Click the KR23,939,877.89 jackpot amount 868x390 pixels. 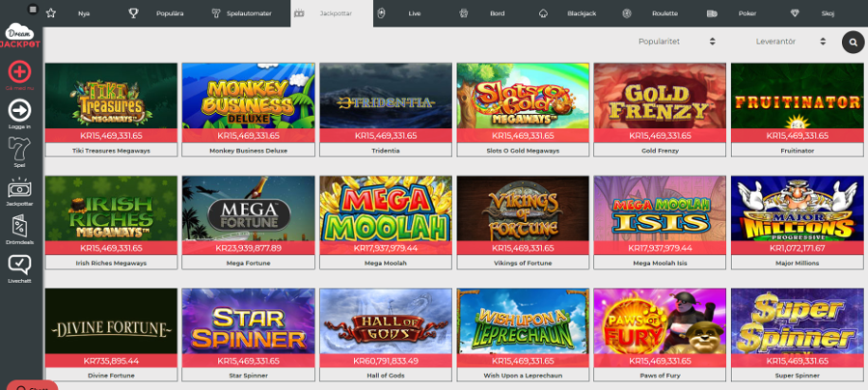click(x=249, y=248)
